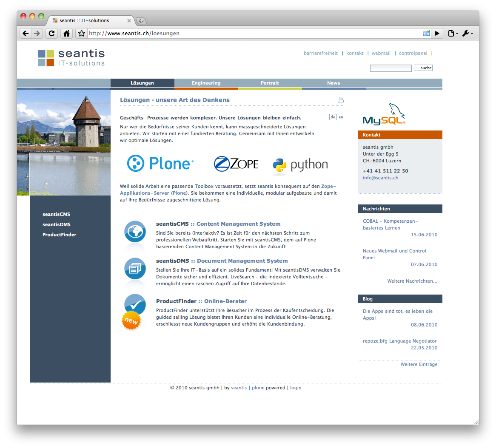Open the webmail link

381,53
